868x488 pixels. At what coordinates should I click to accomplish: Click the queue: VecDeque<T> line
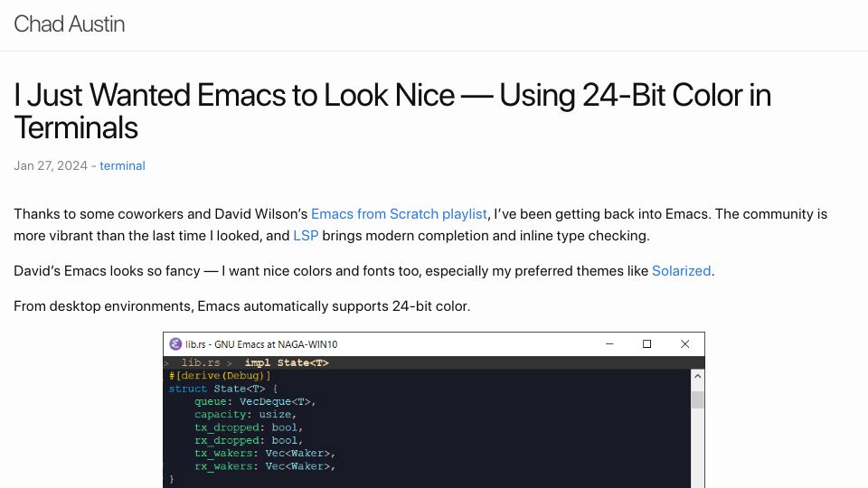(255, 401)
